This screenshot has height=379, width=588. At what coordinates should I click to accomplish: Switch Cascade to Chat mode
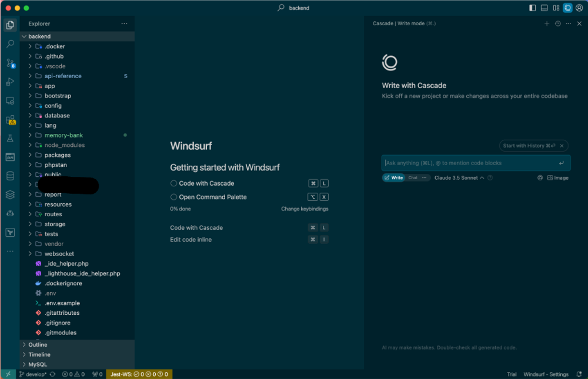pos(413,177)
